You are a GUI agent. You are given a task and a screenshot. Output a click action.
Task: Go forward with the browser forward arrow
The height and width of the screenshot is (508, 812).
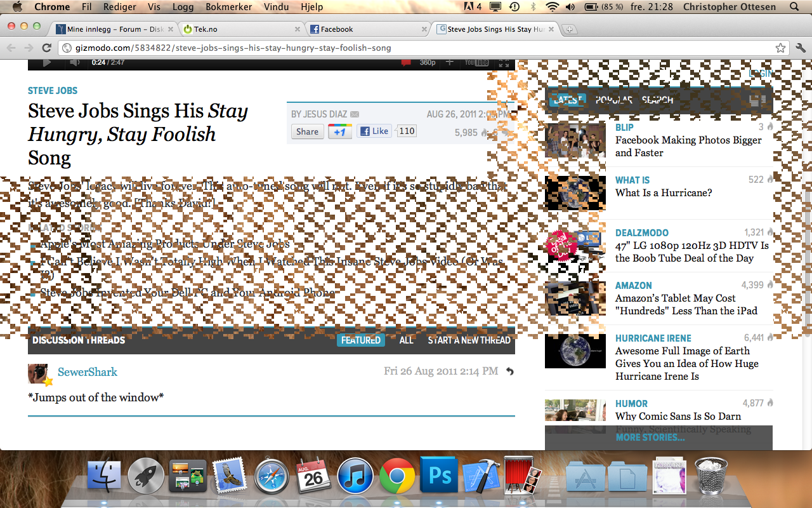29,48
